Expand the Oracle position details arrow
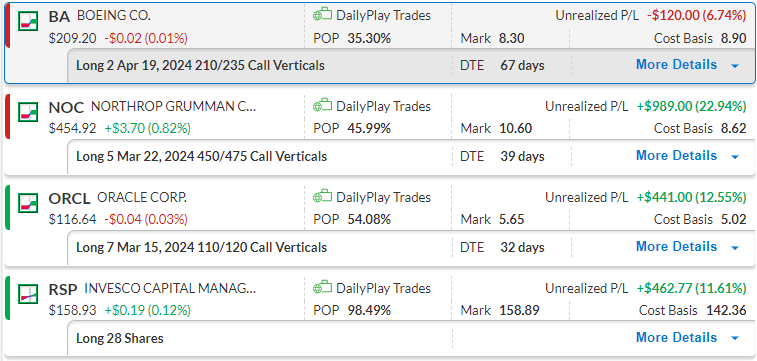Image resolution: width=757 pixels, height=361 pixels. [x=735, y=248]
